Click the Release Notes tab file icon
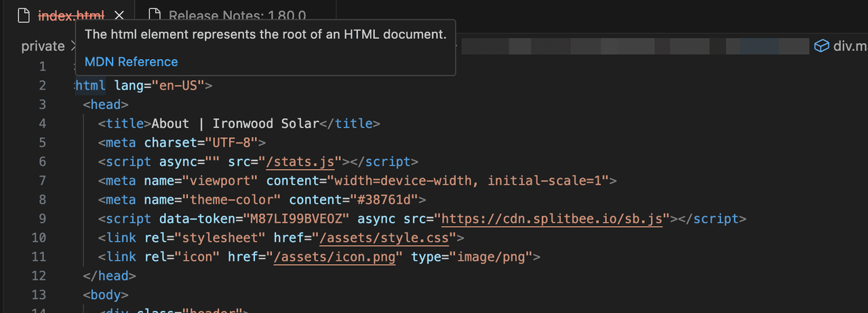This screenshot has width=868, height=313. pyautogui.click(x=155, y=15)
